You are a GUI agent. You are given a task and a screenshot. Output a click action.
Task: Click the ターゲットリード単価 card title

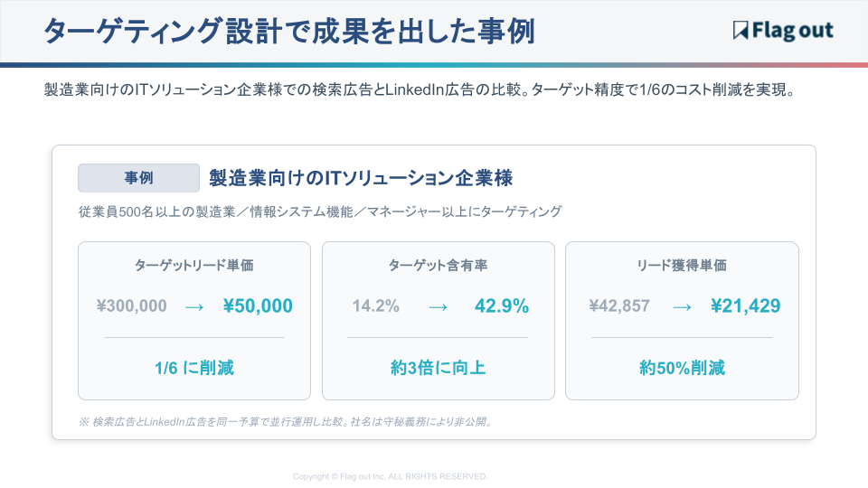point(194,266)
